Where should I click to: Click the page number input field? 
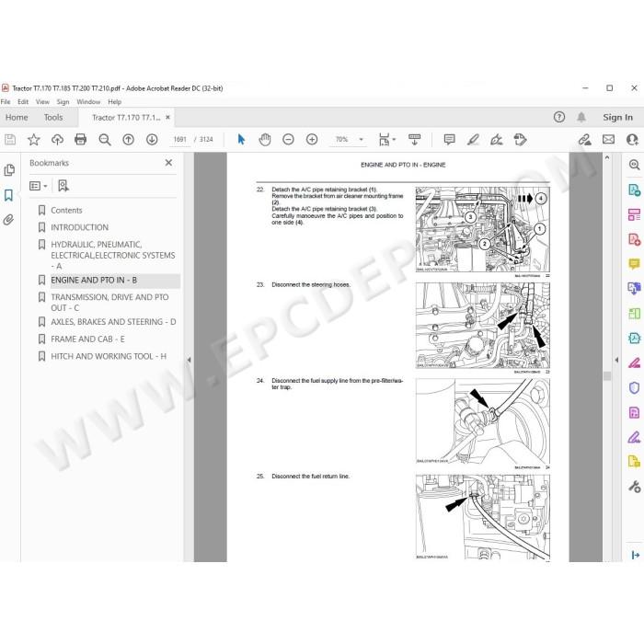pos(180,140)
